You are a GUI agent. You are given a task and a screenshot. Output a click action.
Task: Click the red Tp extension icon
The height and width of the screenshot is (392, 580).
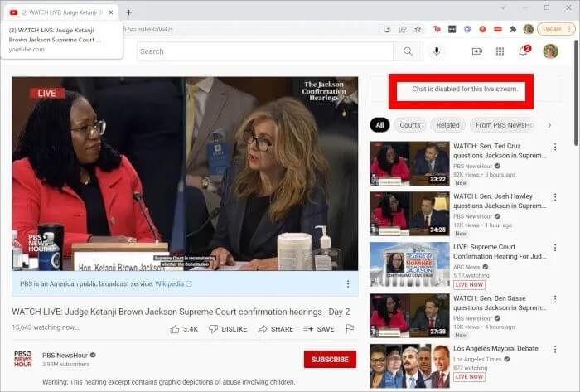pyautogui.click(x=437, y=29)
